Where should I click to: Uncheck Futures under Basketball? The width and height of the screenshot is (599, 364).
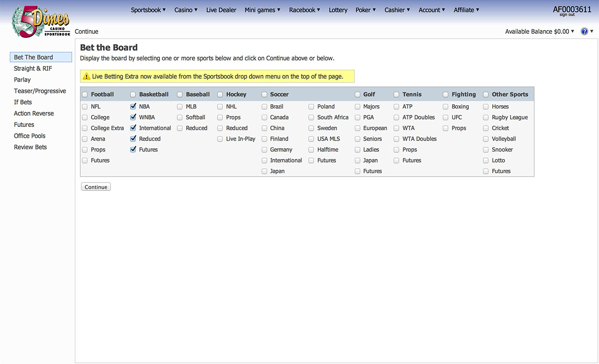(x=133, y=150)
